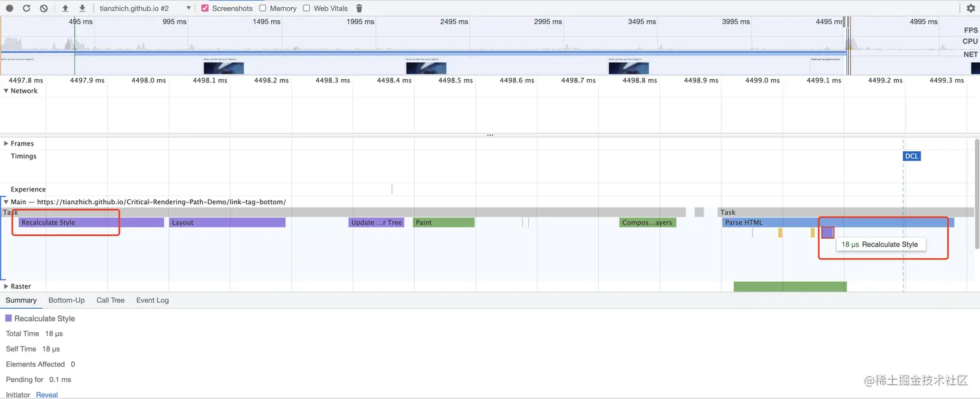Click the small gray task block between tasks

coord(699,212)
